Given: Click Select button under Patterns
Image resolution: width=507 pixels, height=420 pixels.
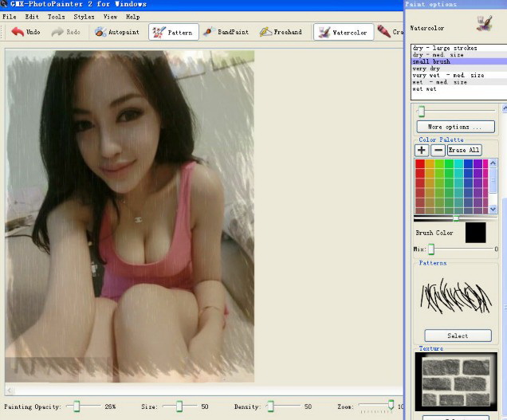Looking at the screenshot, I should (458, 336).
